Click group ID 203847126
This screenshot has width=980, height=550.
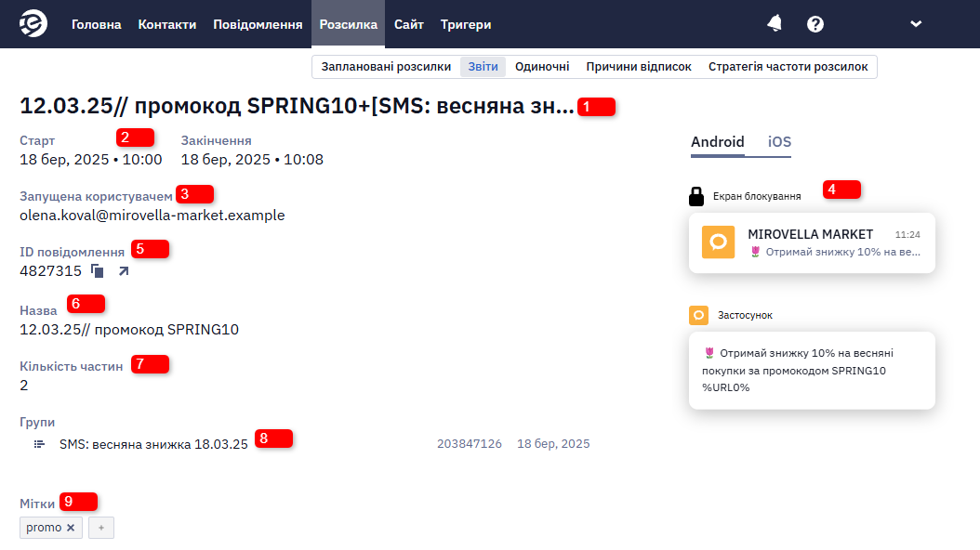pos(470,444)
